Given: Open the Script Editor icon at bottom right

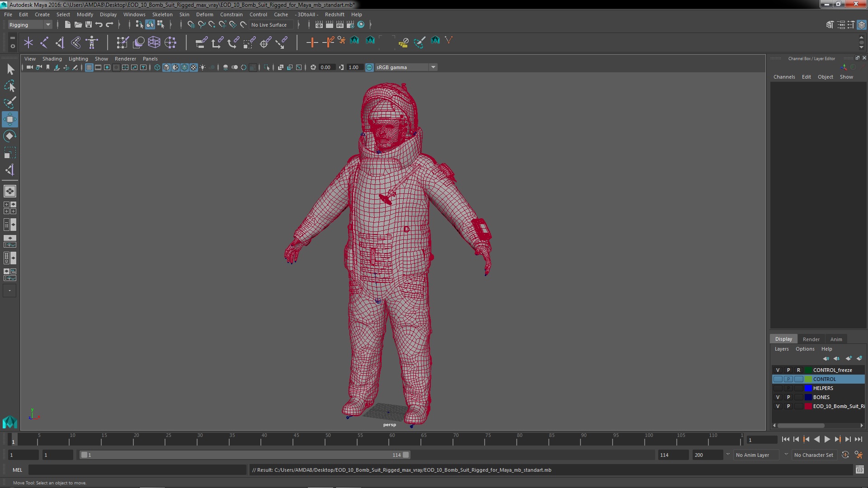Looking at the screenshot, I should point(859,470).
